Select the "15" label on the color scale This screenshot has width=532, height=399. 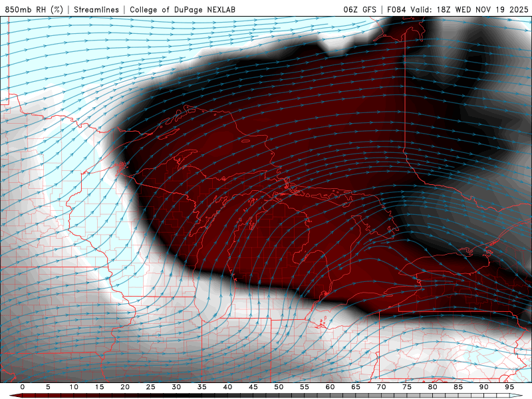99,387
